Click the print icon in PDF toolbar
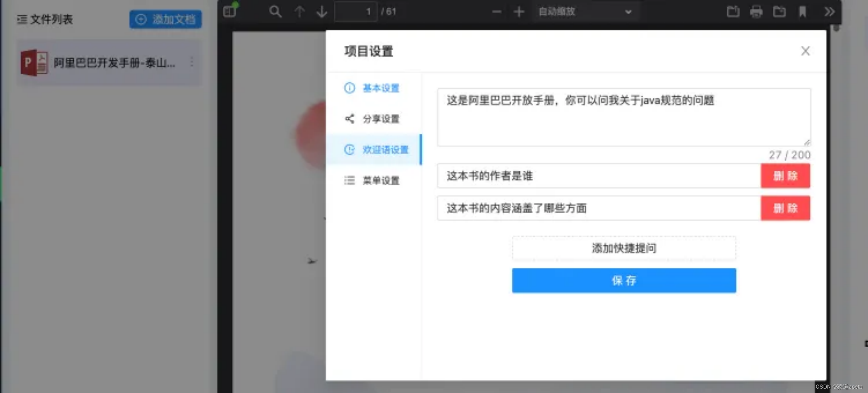 pos(756,12)
